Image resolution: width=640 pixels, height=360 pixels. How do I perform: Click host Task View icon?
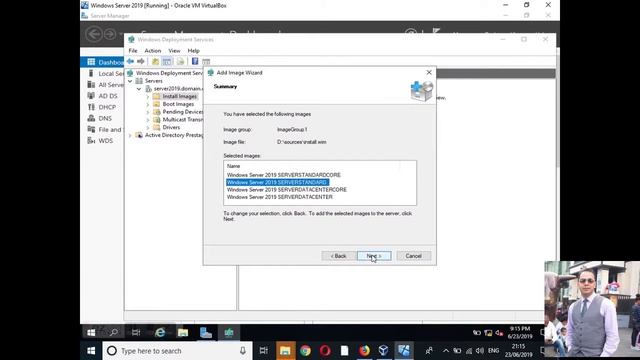point(264,351)
